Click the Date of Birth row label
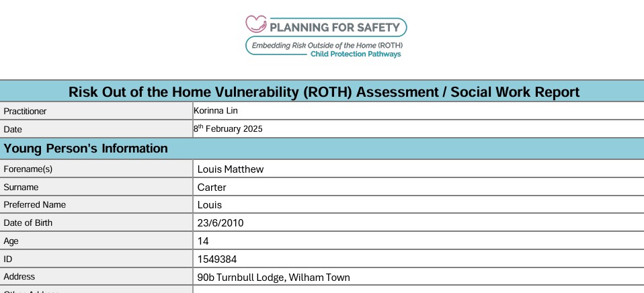Image resolution: width=644 pixels, height=293 pixels. click(28, 223)
